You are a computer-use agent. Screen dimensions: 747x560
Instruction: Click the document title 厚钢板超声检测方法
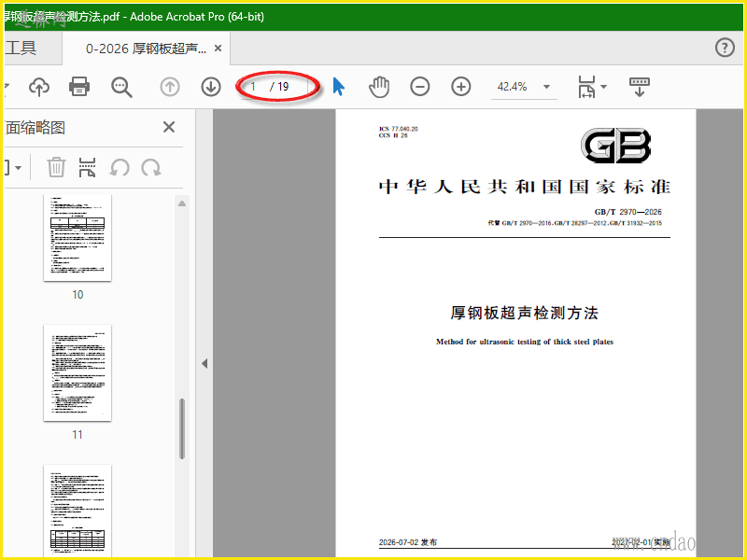[x=524, y=313]
